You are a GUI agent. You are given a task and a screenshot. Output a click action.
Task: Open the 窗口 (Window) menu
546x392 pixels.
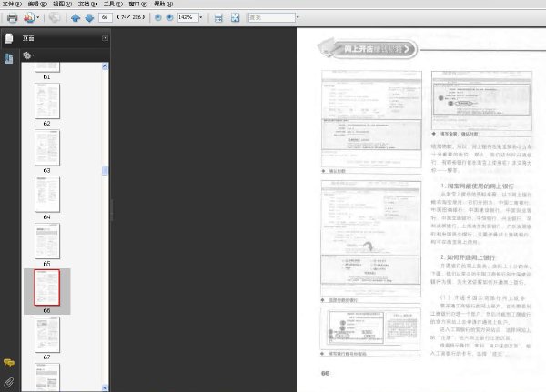tap(138, 4)
